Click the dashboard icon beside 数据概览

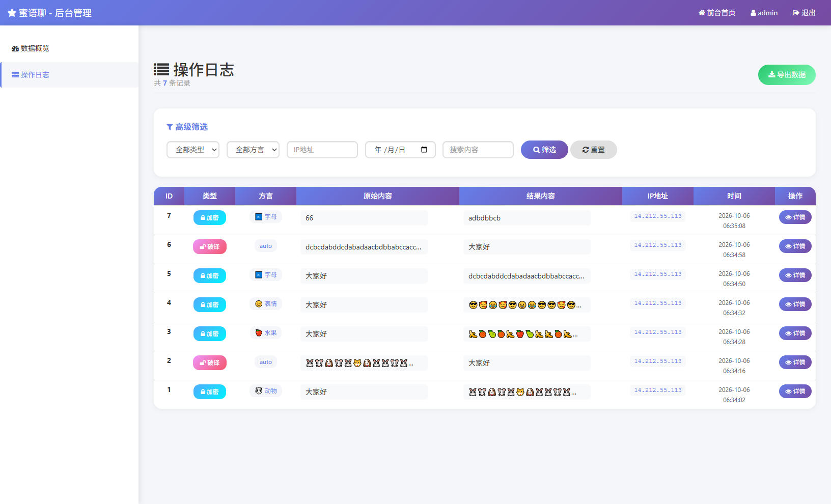[x=15, y=48]
